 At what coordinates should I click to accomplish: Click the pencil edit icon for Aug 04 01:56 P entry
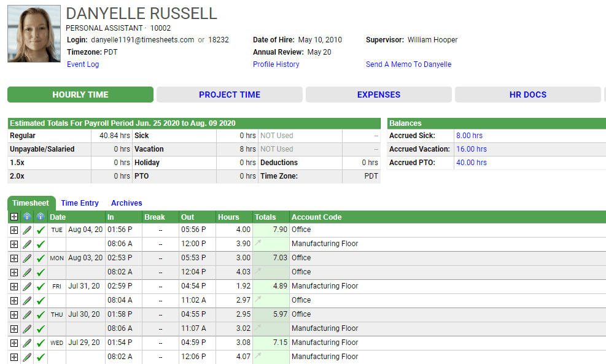tap(27, 230)
